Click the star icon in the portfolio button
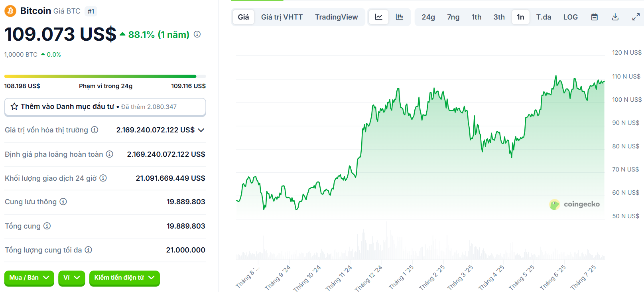This screenshot has height=292, width=644. [x=14, y=107]
